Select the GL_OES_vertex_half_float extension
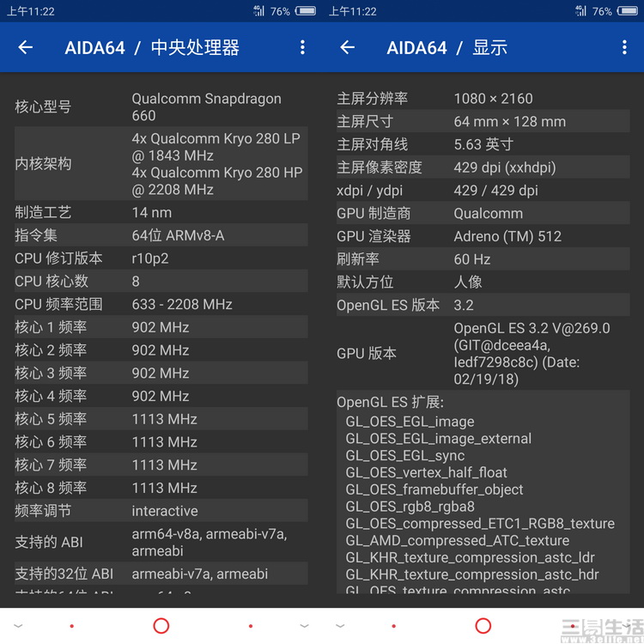 pyautogui.click(x=426, y=472)
